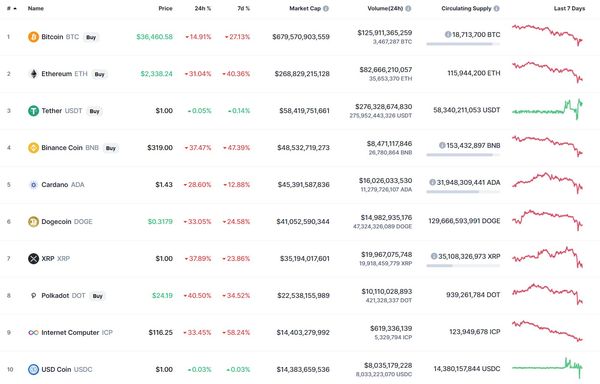Click the Buy button next to Polkadot
Screen dimensions: 600x384
click(98, 296)
